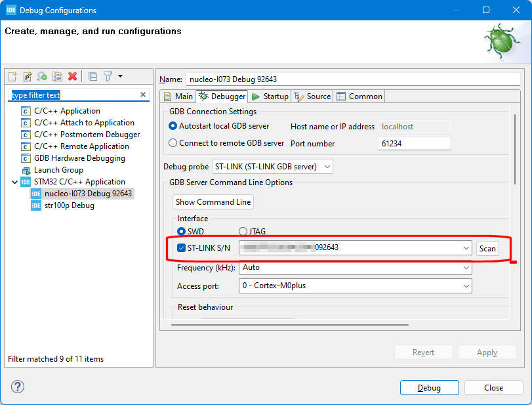532x405 pixels.
Task: Select C/C++ Attach to Application type
Action: pos(84,123)
